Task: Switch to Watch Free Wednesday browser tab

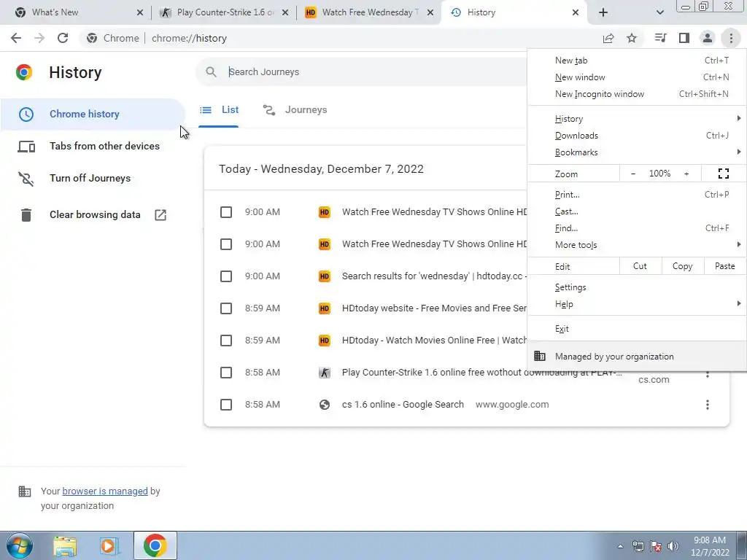Action: 369,12
